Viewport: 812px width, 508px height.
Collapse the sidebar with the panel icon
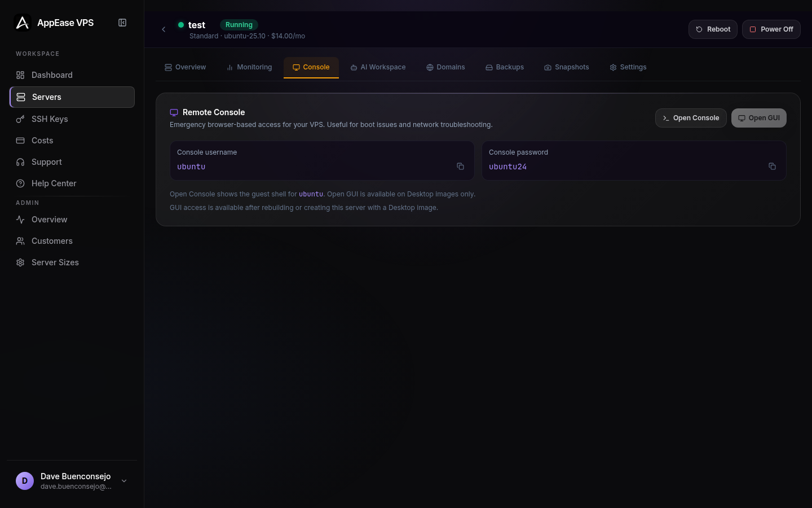pos(122,23)
